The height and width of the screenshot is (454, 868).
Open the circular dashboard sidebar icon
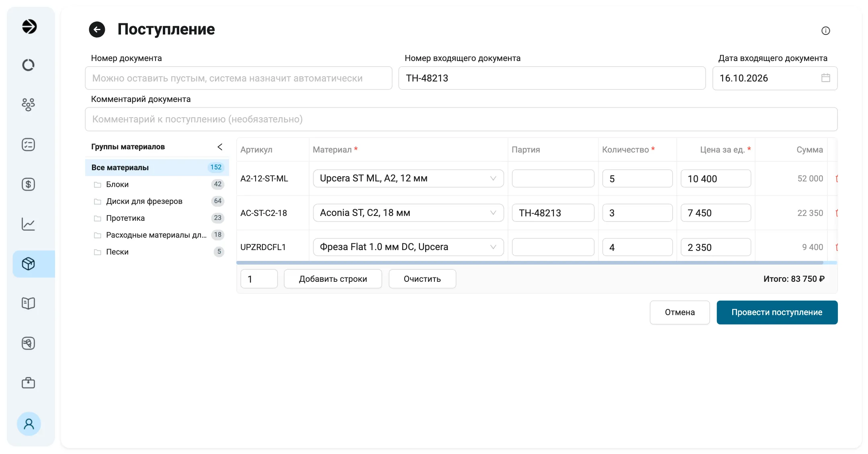click(28, 65)
